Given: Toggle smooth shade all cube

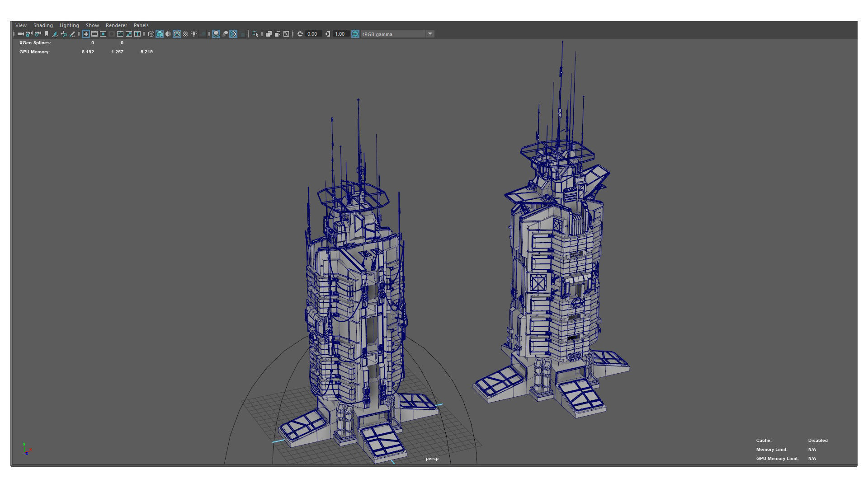Looking at the screenshot, I should click(x=160, y=34).
